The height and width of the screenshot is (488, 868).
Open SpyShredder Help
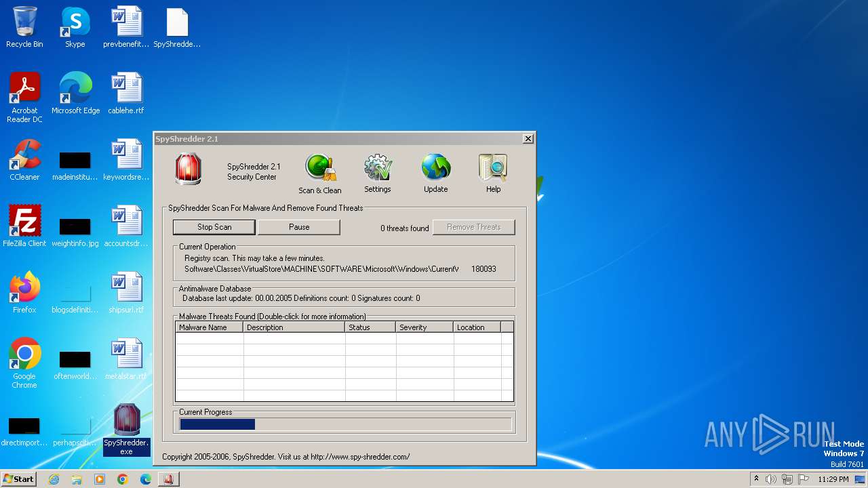[x=493, y=174]
